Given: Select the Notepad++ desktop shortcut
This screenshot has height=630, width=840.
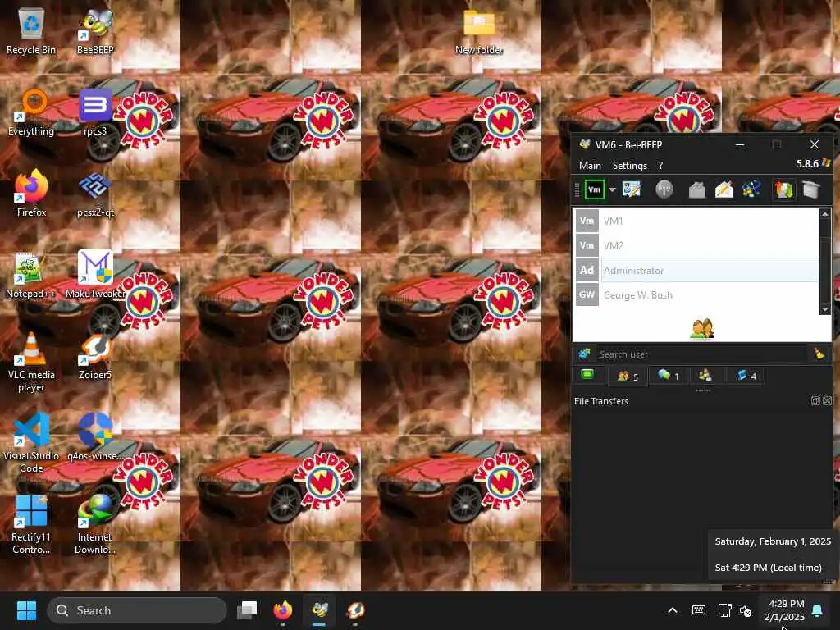Looking at the screenshot, I should click(31, 276).
